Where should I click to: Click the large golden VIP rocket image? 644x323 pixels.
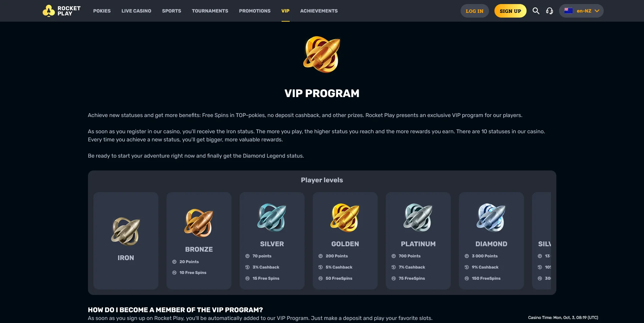[x=322, y=54]
